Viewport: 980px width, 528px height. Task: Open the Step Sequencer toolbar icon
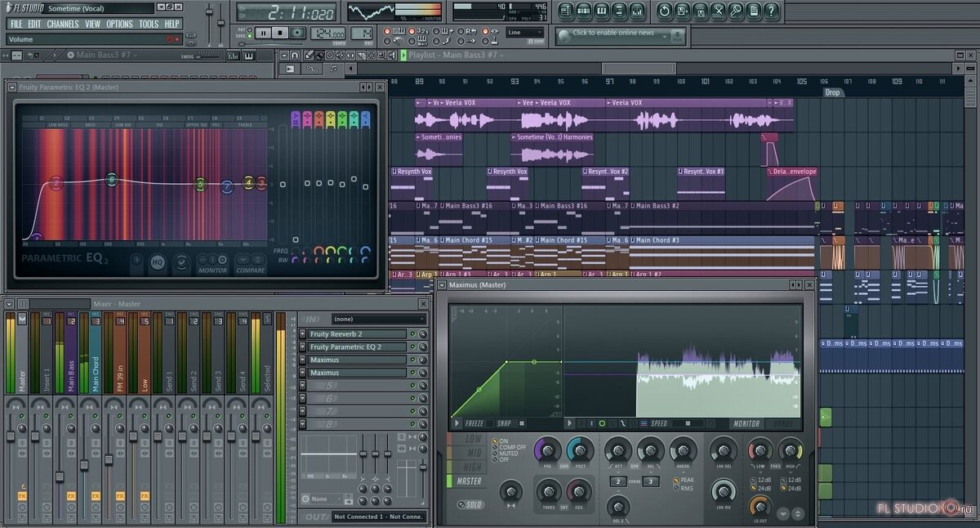pyautogui.click(x=583, y=11)
